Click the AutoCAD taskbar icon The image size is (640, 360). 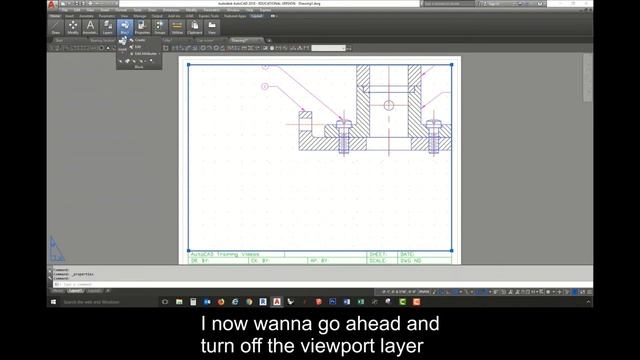[277, 302]
